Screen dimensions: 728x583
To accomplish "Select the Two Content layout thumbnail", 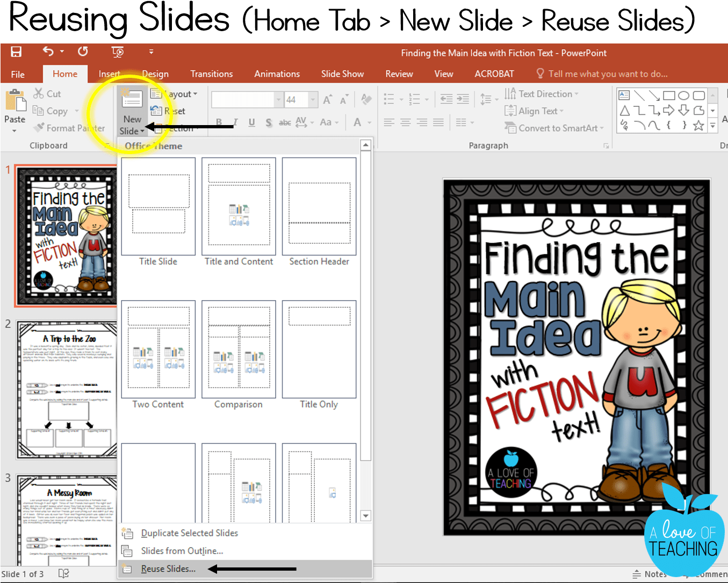I will pos(158,349).
